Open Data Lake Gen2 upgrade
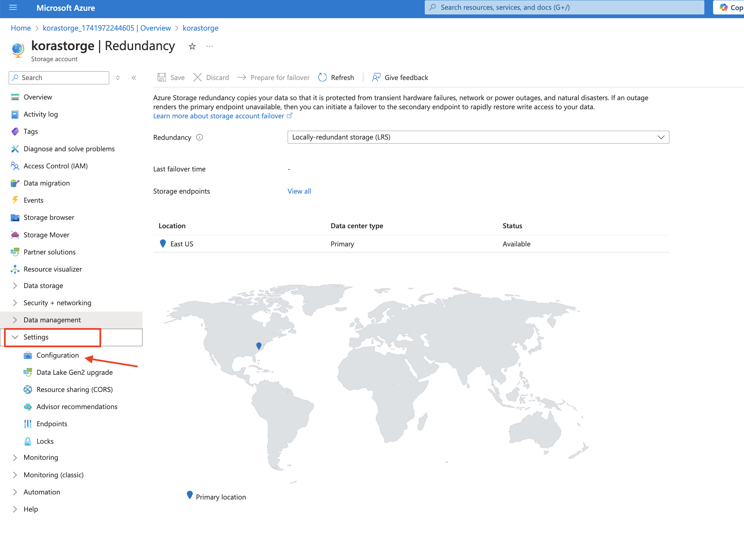744x560 pixels. click(75, 372)
